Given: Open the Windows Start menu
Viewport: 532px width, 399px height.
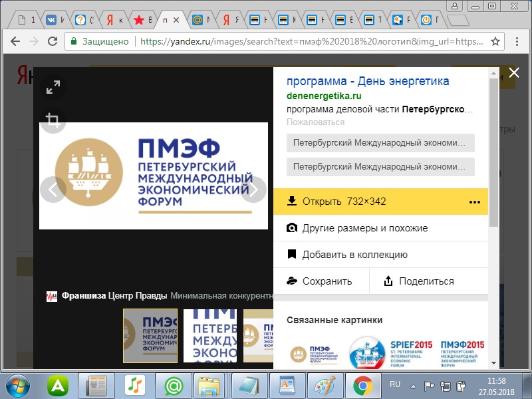Looking at the screenshot, I should pyautogui.click(x=18, y=386).
